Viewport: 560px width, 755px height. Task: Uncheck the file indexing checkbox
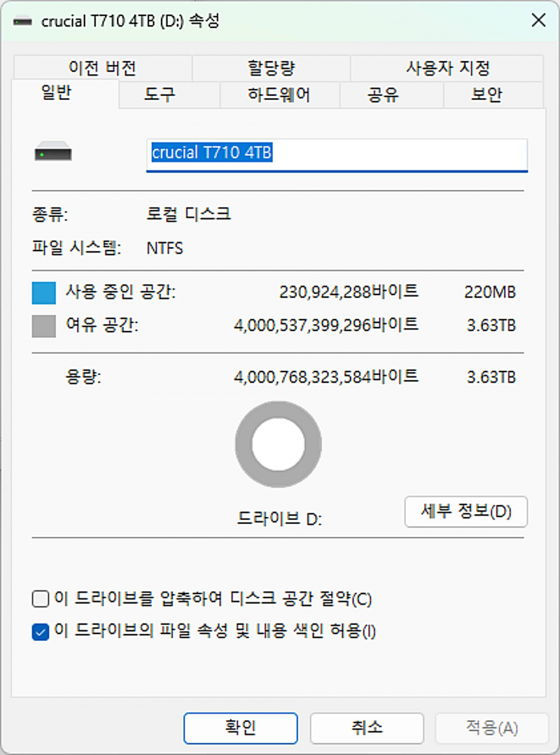41,632
